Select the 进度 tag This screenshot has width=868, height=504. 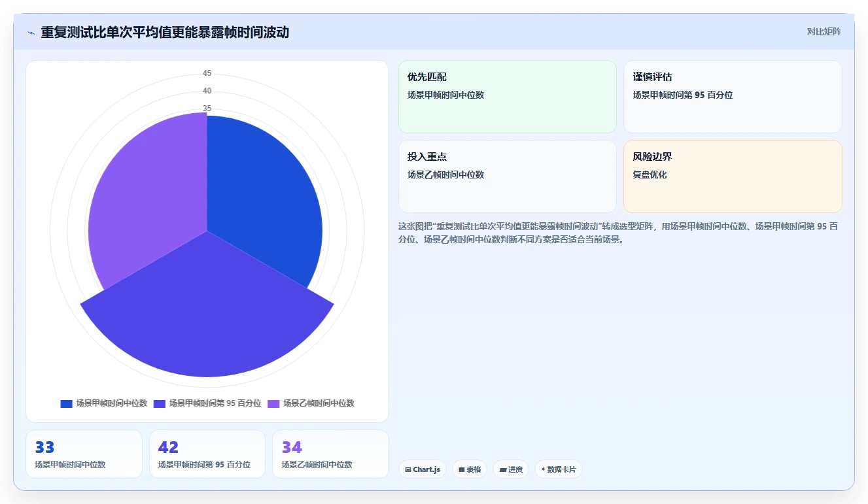[x=511, y=469]
